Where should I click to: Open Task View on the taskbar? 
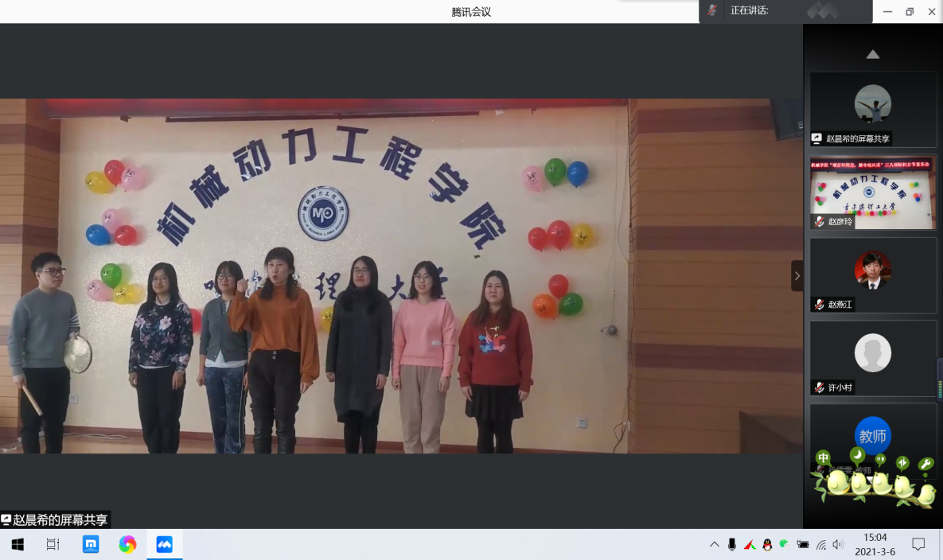[x=53, y=545]
